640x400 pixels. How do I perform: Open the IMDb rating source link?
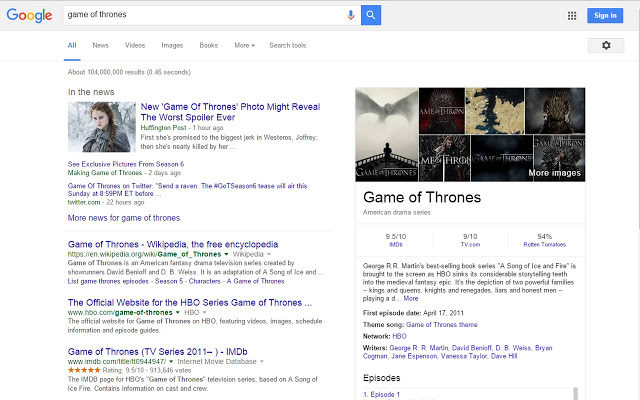point(396,244)
